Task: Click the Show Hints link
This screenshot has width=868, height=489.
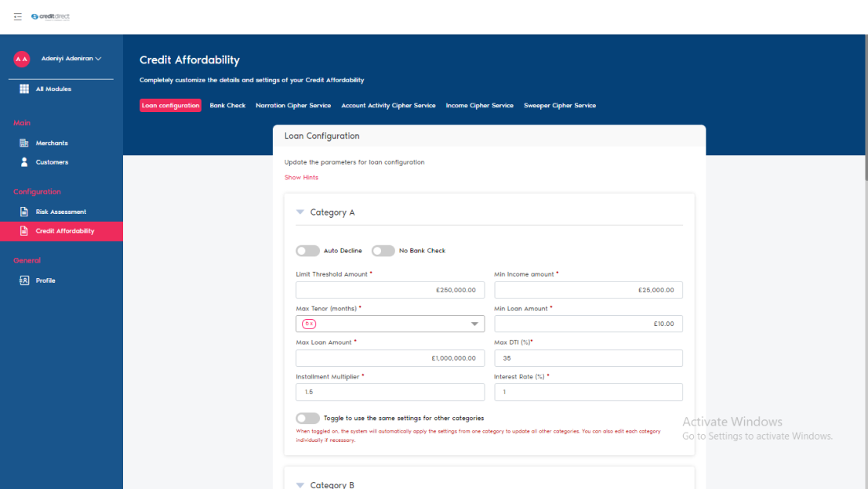Action: coord(301,177)
